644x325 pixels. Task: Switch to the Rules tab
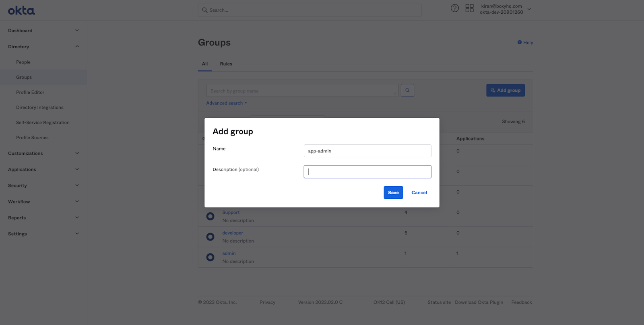pyautogui.click(x=226, y=64)
